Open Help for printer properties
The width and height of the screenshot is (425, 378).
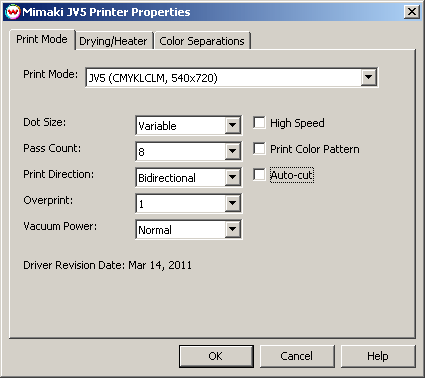[378, 356]
